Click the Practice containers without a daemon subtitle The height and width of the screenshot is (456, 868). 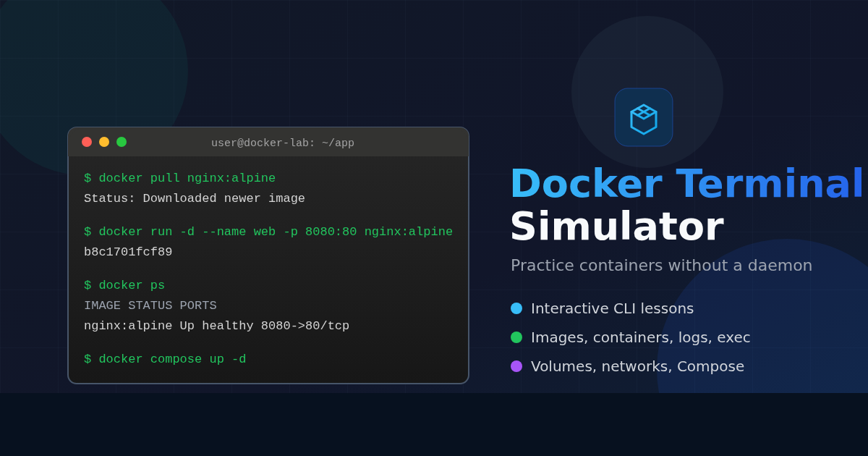661,266
